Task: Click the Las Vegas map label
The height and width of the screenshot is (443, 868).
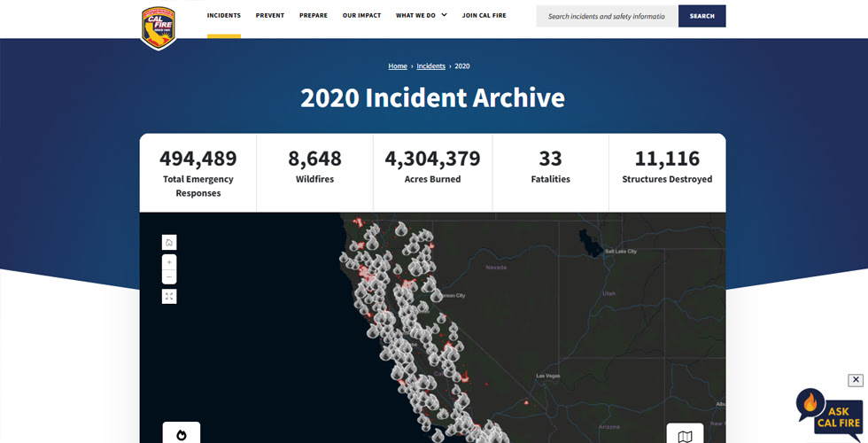Action: [548, 376]
